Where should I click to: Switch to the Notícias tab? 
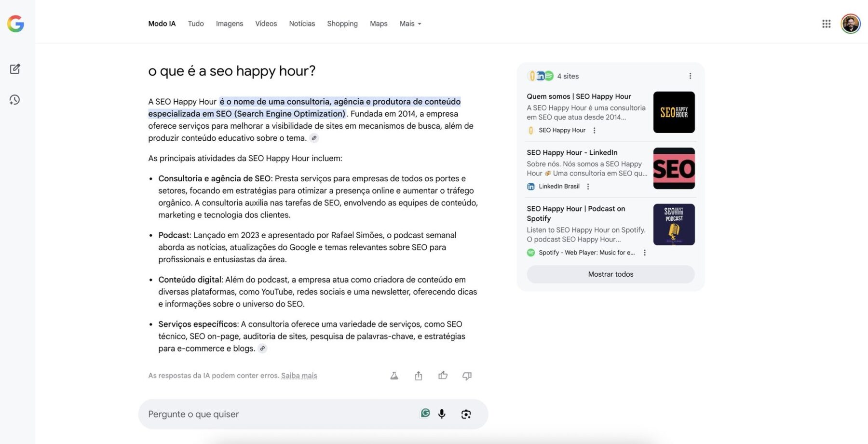tap(302, 24)
